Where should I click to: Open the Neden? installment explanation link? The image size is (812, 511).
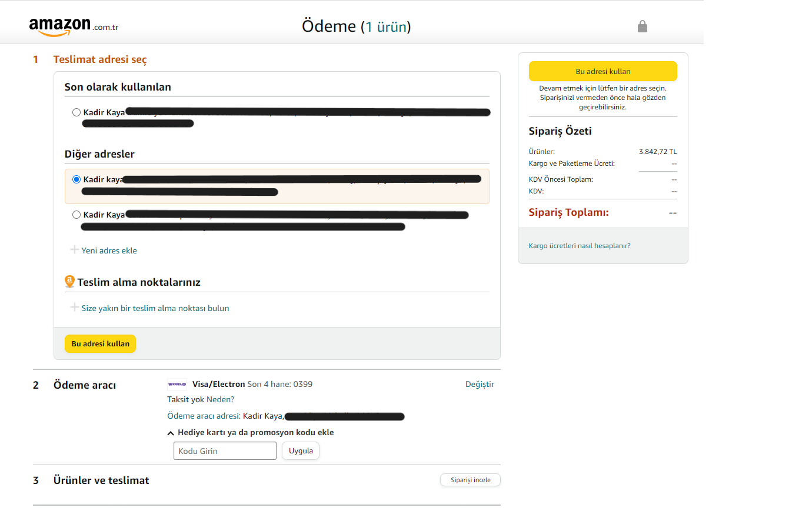[221, 399]
